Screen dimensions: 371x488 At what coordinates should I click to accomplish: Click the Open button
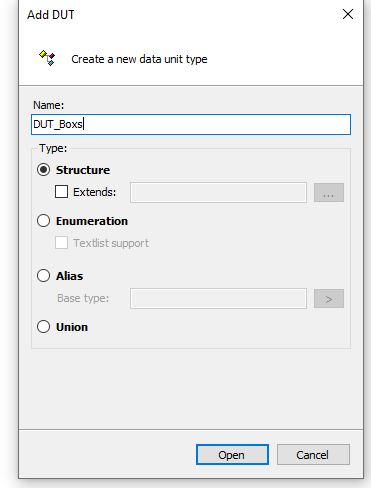click(x=232, y=454)
